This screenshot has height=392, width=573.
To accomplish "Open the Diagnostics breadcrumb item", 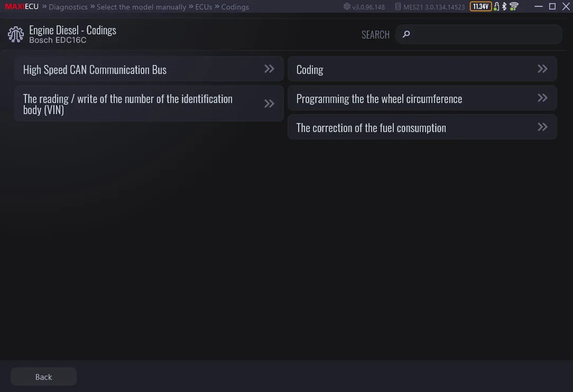I will tap(68, 7).
